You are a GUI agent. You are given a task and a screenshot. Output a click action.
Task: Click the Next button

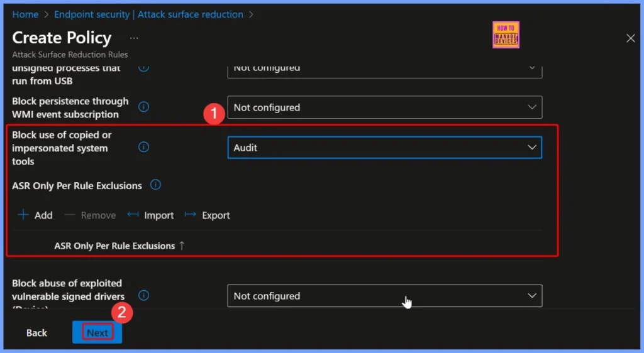(x=97, y=332)
